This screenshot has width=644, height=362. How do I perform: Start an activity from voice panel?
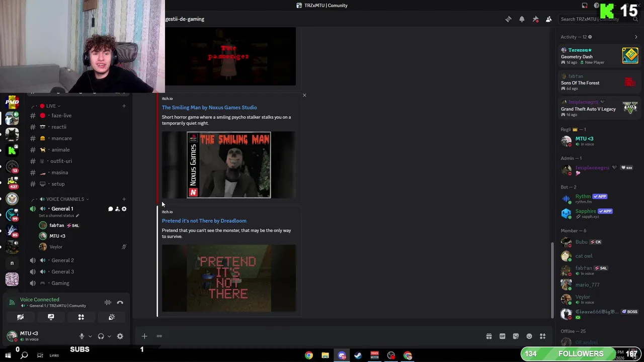pos(81,317)
